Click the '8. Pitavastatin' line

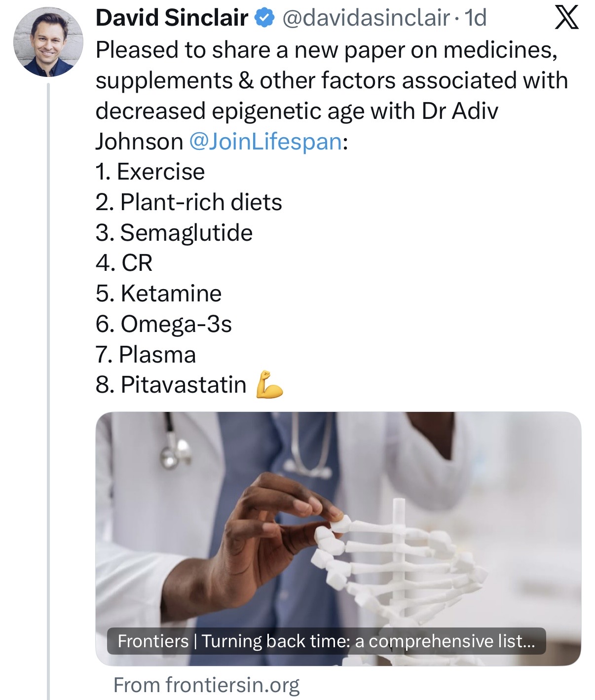click(x=171, y=385)
